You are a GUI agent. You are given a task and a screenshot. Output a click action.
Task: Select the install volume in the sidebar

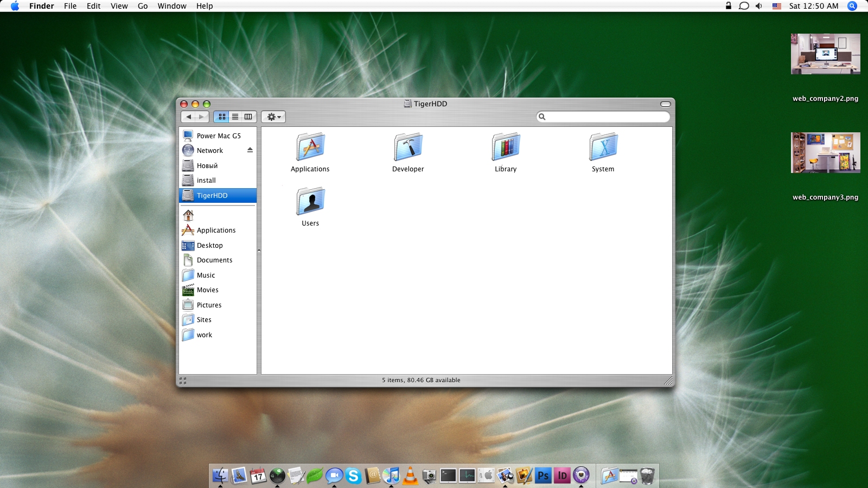click(x=218, y=180)
